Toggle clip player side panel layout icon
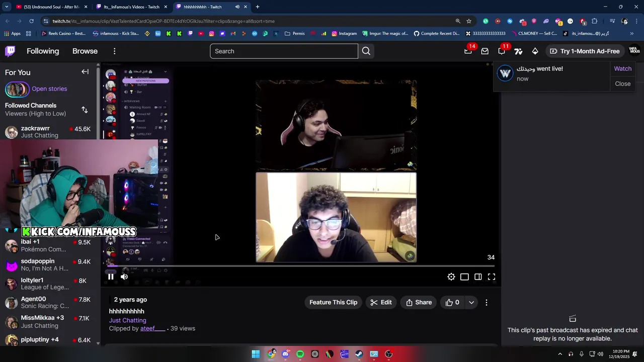 478,277
